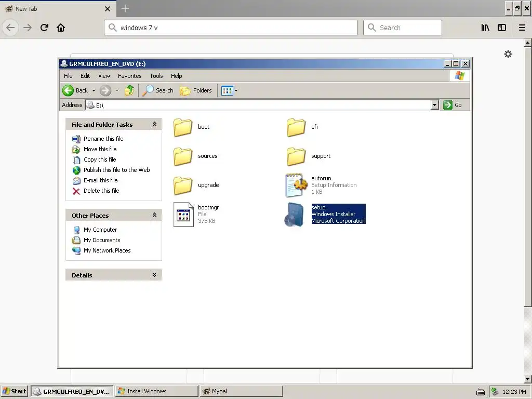Open the Help menu
This screenshot has width=532, height=399.
[x=177, y=76]
